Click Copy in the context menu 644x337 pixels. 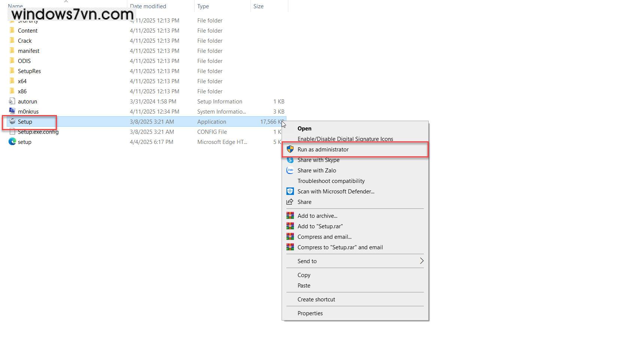(304, 275)
